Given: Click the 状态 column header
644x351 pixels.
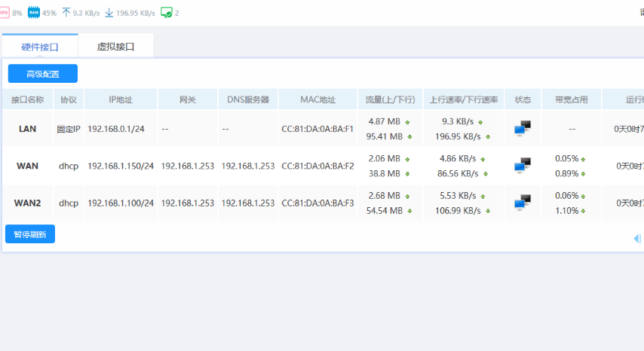Looking at the screenshot, I should point(523,99).
